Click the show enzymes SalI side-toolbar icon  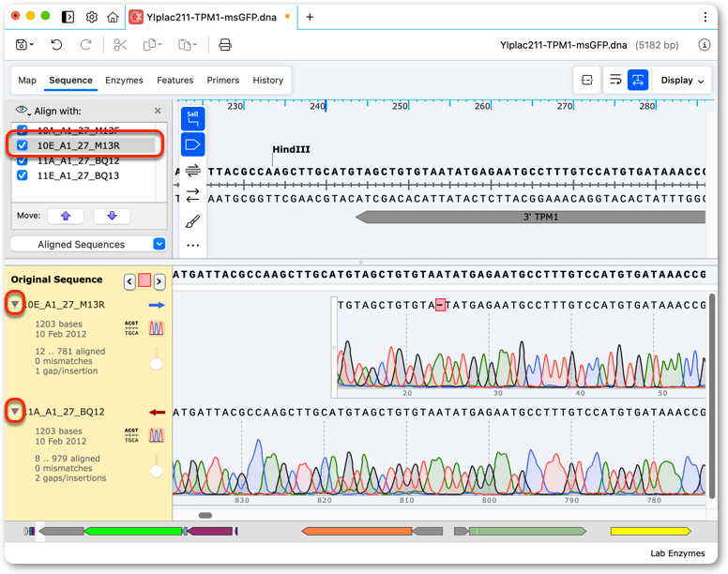192,118
